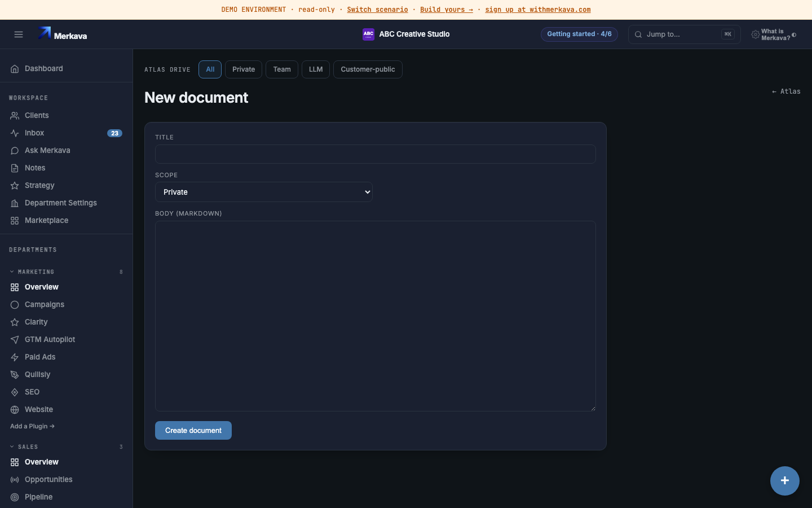Click the Department Settings building icon
Screen dimensions: 812x508
click(x=15, y=203)
